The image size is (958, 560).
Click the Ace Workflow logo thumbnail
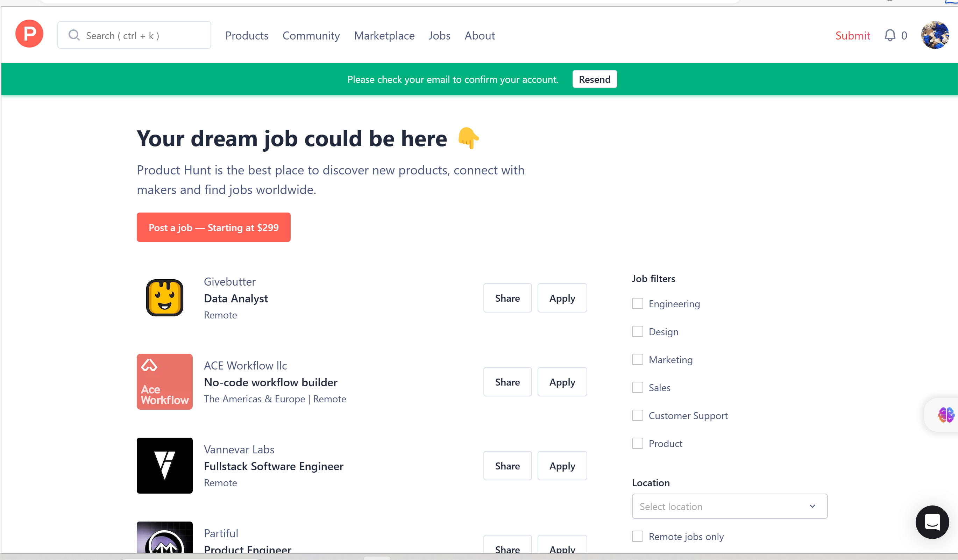(x=165, y=381)
